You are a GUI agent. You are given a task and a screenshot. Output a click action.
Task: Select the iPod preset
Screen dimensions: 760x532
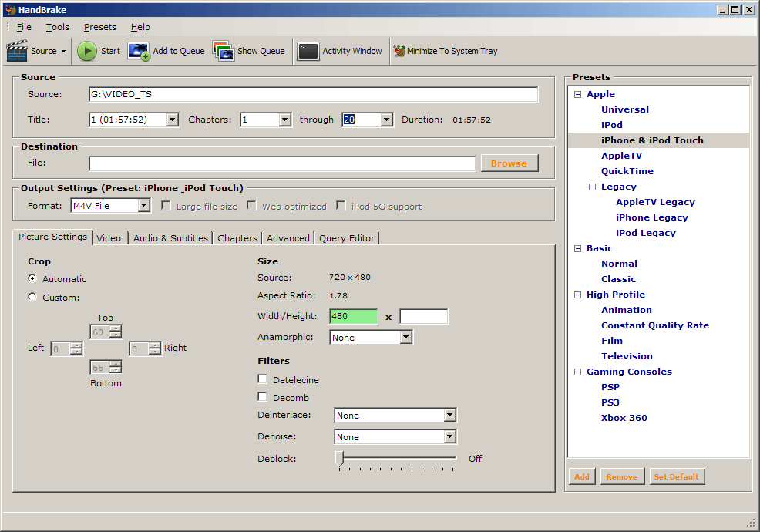612,125
